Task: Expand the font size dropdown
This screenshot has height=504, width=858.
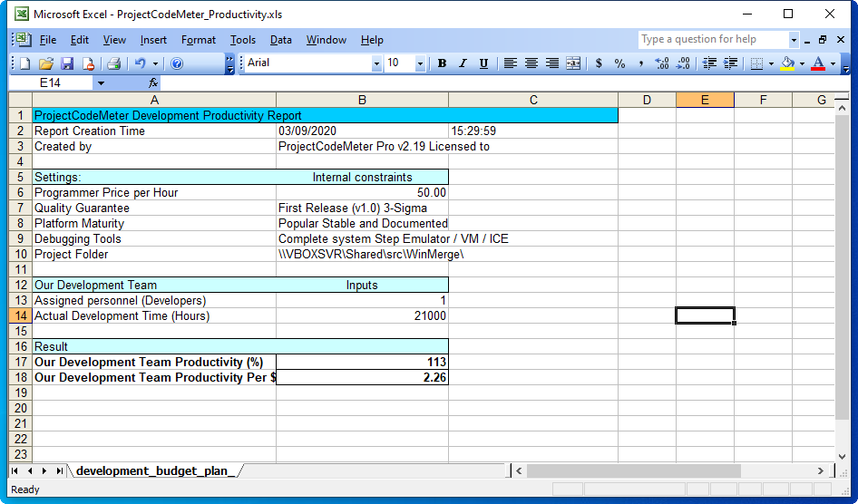Action: pyautogui.click(x=420, y=63)
